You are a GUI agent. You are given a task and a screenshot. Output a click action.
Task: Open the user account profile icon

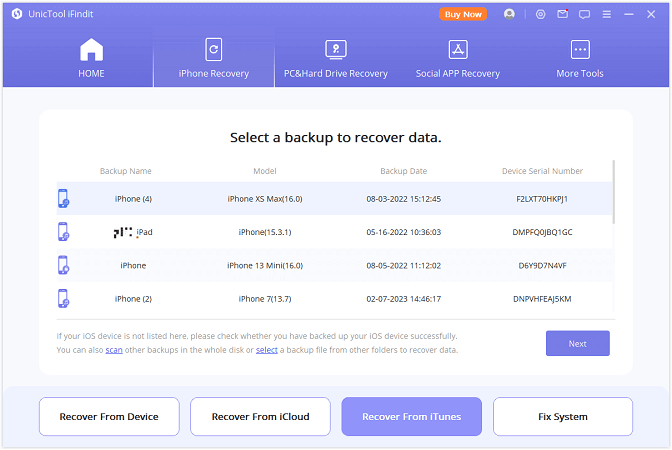click(510, 15)
